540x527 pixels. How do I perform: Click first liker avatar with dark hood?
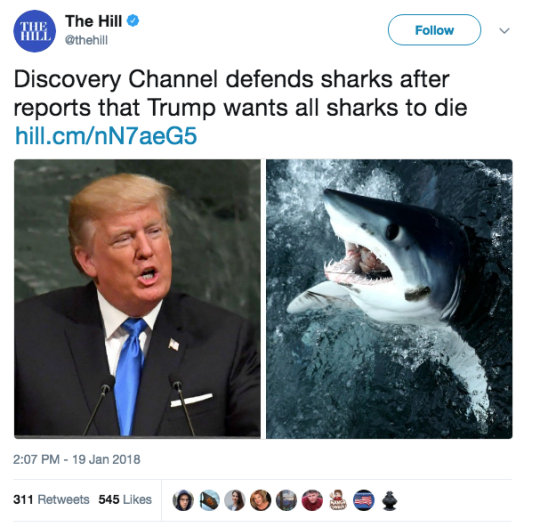[x=183, y=500]
